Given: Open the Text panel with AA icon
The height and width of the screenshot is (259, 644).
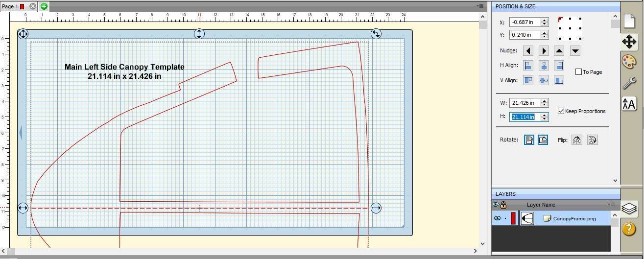Looking at the screenshot, I should coord(629,104).
